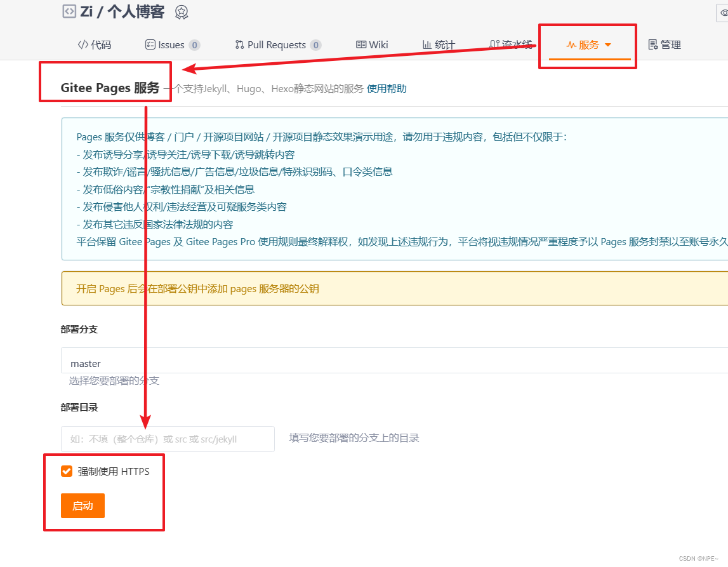
Task: Open the 部署分支 master dropdown
Action: (x=394, y=361)
